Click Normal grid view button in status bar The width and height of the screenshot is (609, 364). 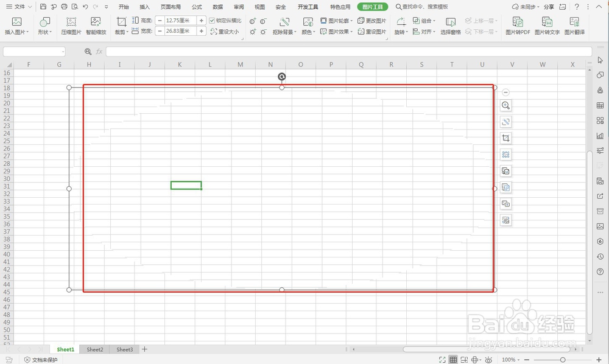[453, 360]
